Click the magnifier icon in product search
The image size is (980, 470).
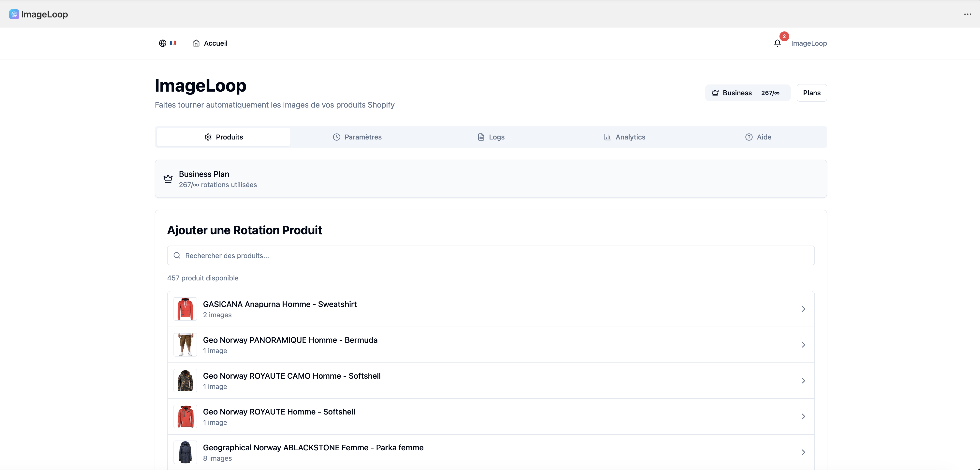click(x=177, y=256)
